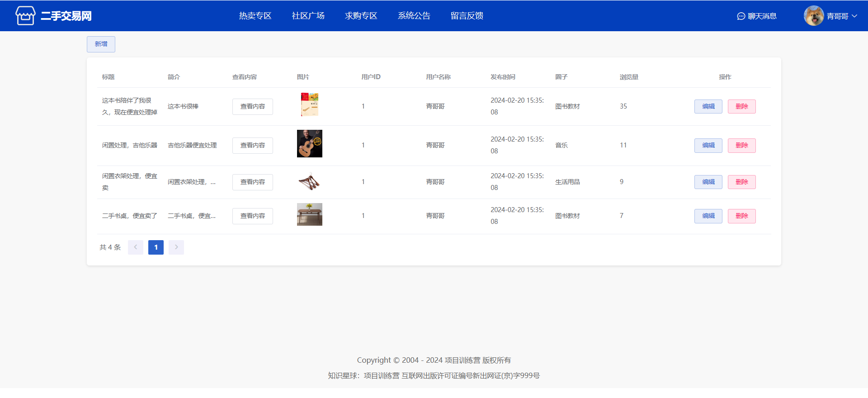Image resolution: width=868 pixels, height=398 pixels.
Task: Click the 圈子 column header
Action: (x=561, y=77)
